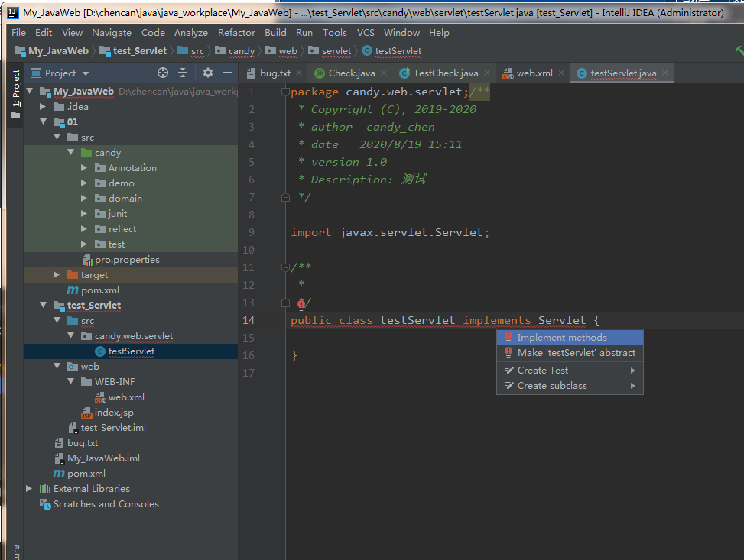Close the web.xml tab
This screenshot has width=744, height=560.
[x=561, y=73]
